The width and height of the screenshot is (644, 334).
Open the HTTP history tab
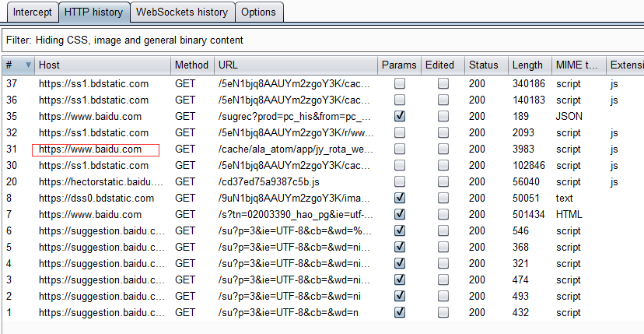(94, 12)
